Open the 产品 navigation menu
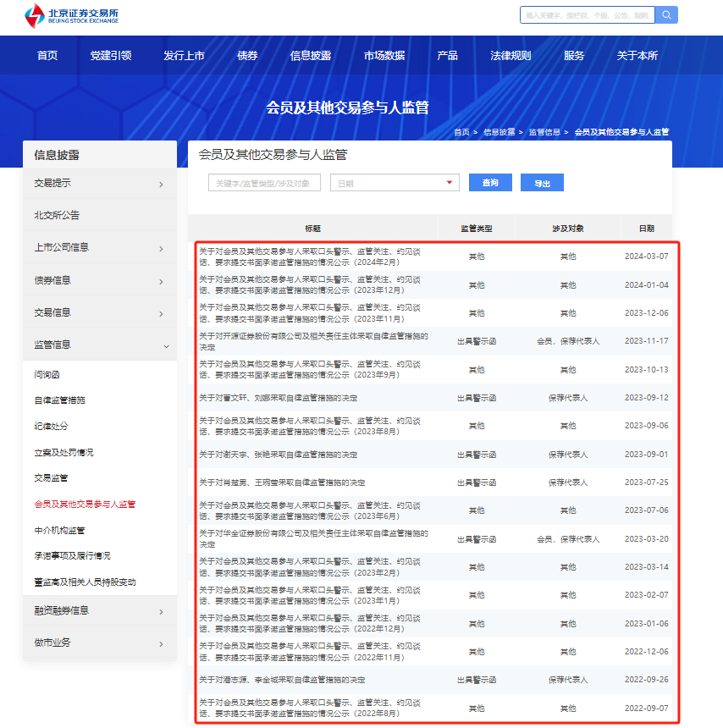 coord(447,55)
